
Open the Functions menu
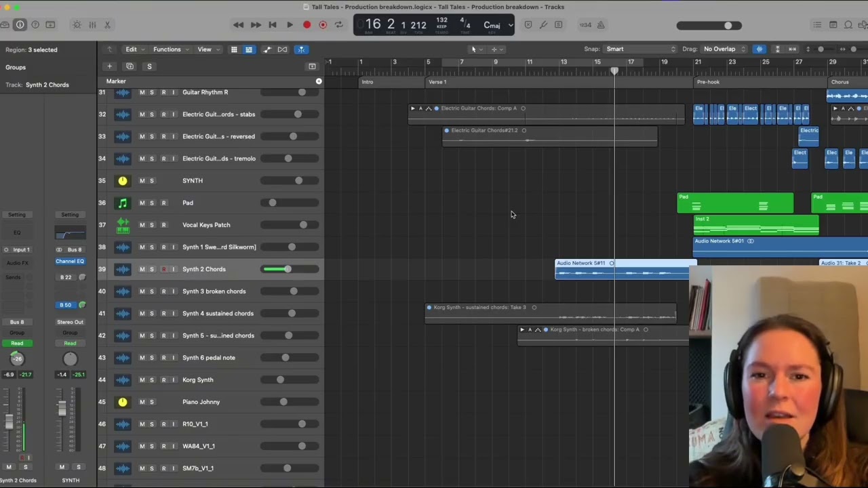170,49
